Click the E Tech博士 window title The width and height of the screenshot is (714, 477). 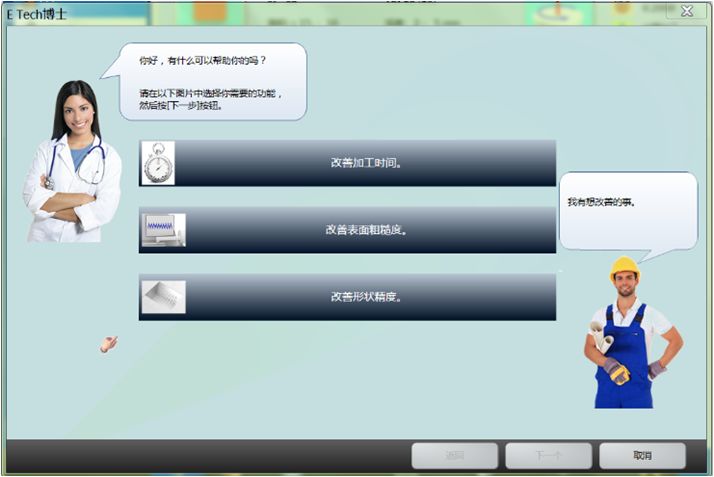click(36, 15)
